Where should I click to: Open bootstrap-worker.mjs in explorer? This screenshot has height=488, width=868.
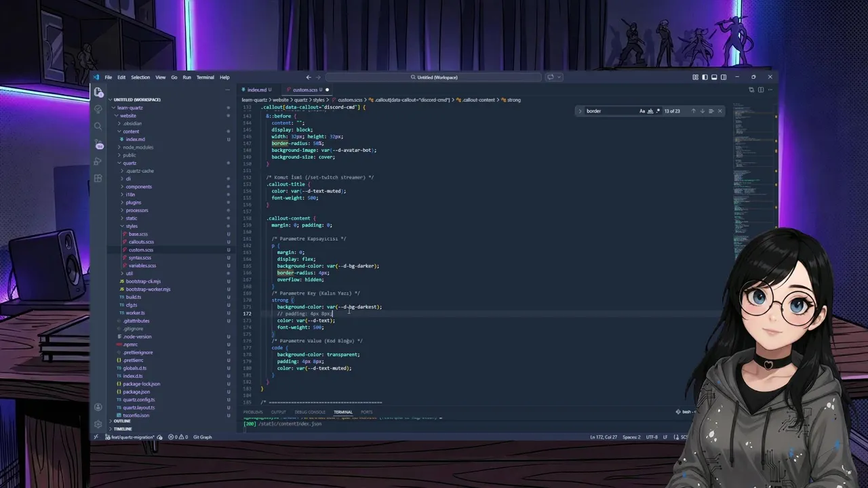(x=148, y=289)
